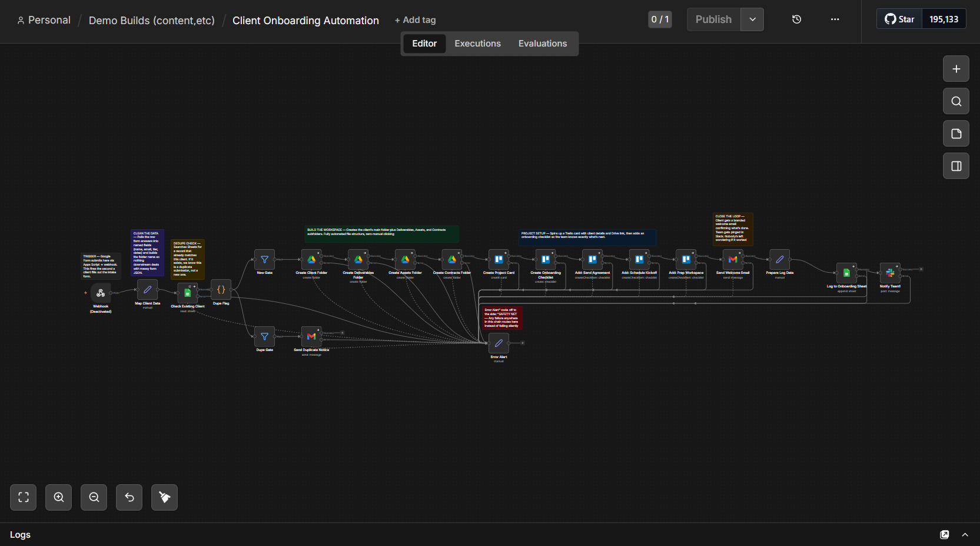
Task: Select the Error Alert node
Action: [499, 343]
